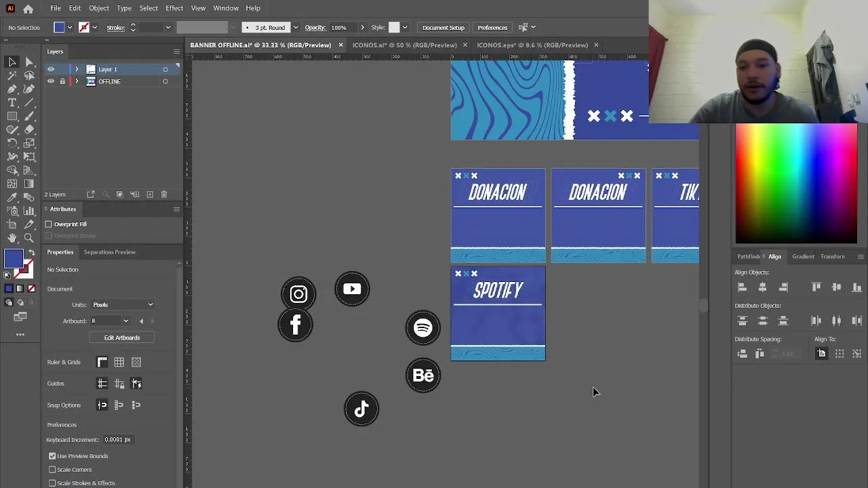This screenshot has width=868, height=488.
Task: Select the Eraser tool
Action: (x=29, y=129)
